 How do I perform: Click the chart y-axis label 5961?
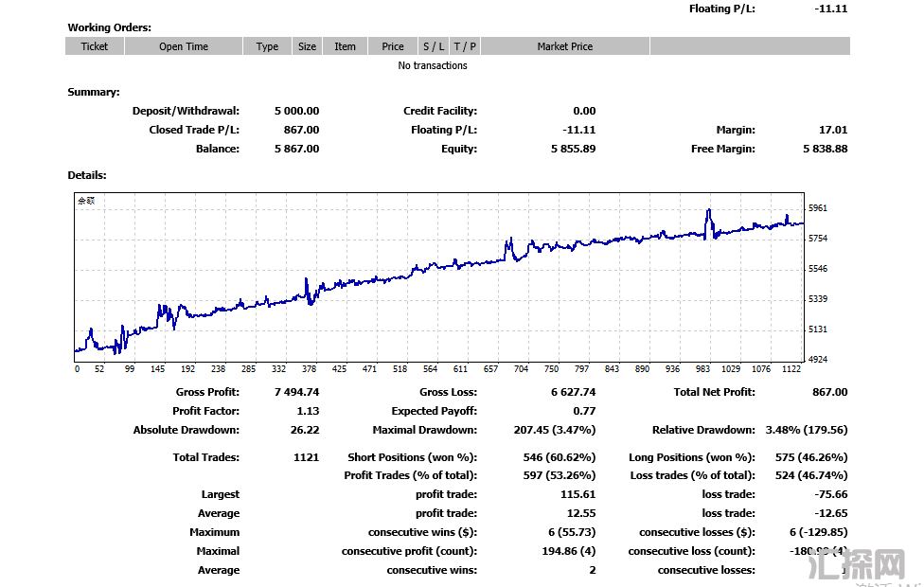[818, 208]
